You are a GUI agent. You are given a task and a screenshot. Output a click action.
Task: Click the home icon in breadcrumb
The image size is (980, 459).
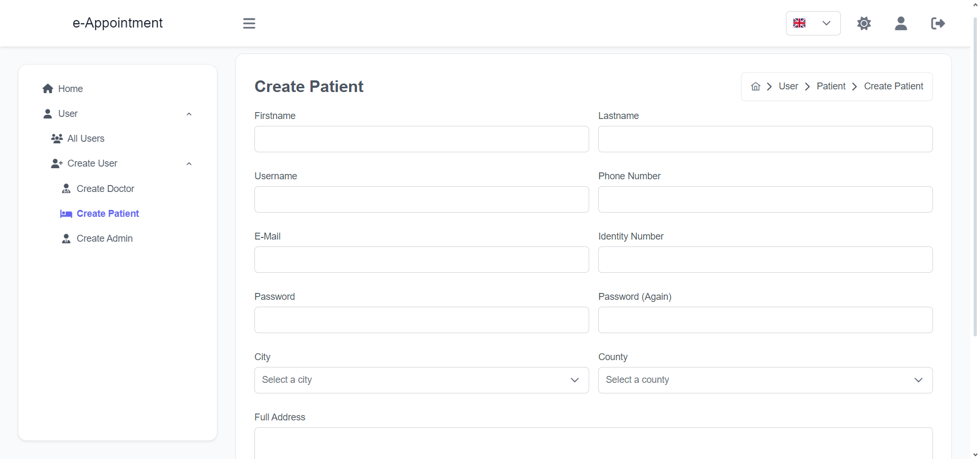pos(756,87)
